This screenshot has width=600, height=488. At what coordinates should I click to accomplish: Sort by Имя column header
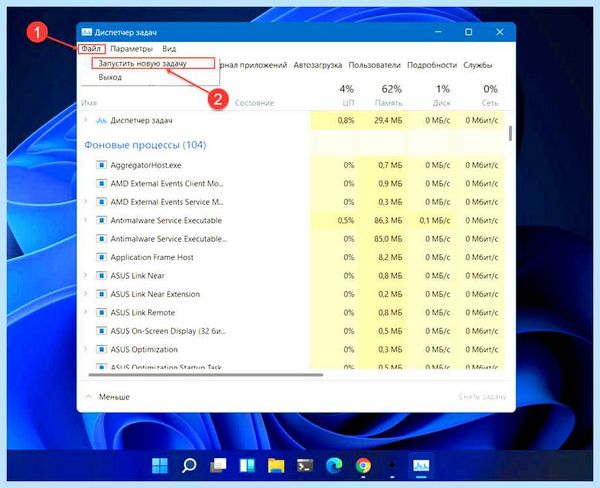point(89,103)
